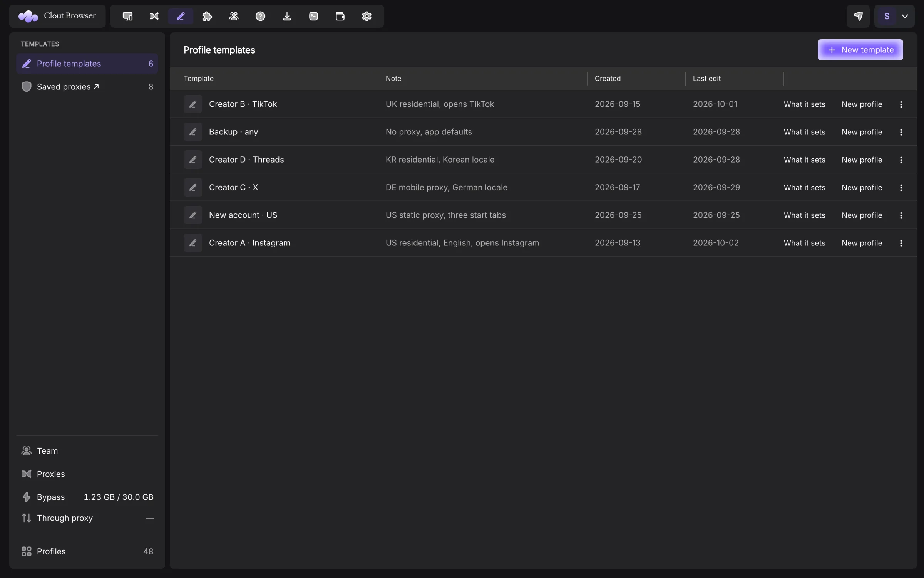Click New profile for Creator B · TikTok
This screenshot has width=924, height=578.
point(862,104)
